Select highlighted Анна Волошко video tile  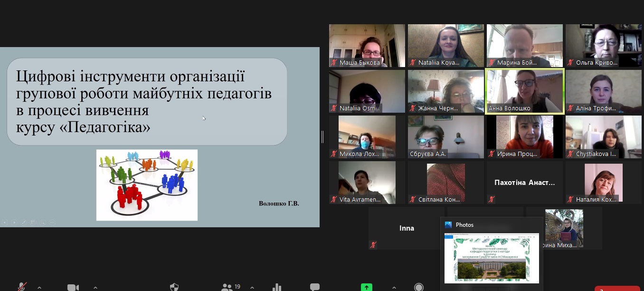coord(525,91)
